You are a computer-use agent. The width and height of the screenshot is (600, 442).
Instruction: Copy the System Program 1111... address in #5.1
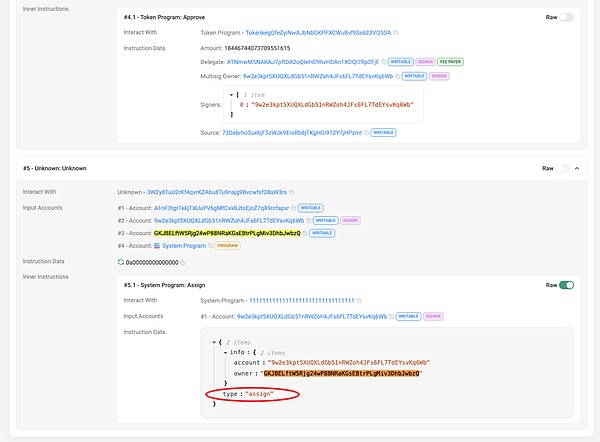360,300
